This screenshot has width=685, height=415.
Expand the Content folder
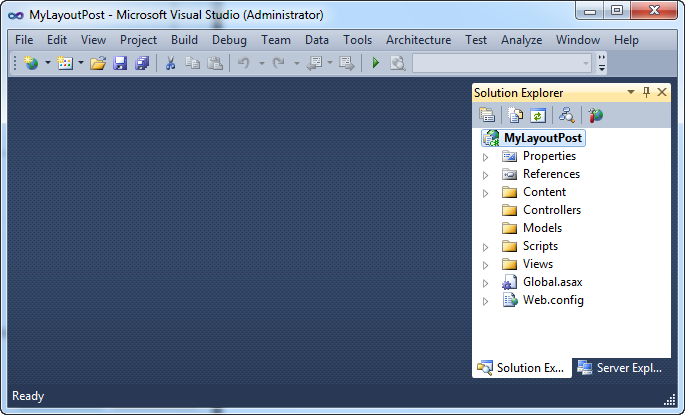coord(485,193)
